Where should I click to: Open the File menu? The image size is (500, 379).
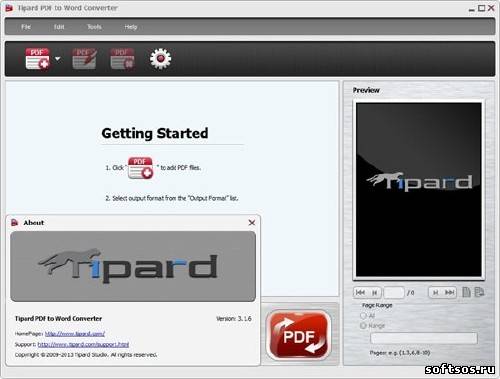26,27
